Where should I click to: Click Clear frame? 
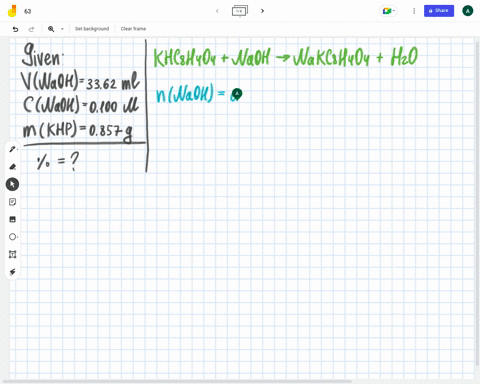[x=133, y=29]
